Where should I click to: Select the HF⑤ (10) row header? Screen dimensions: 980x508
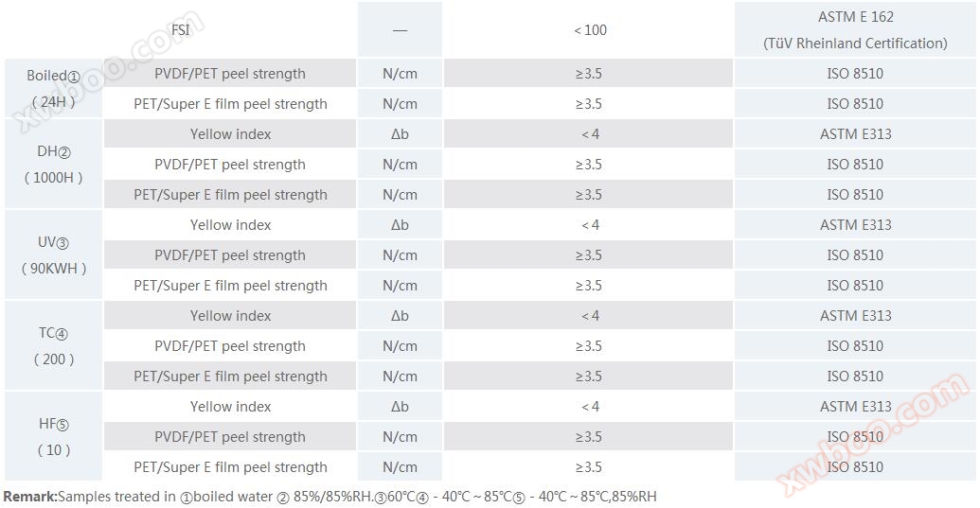tap(53, 436)
